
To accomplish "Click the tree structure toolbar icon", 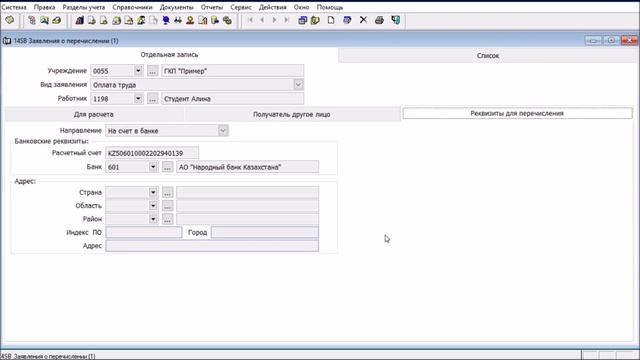I will point(32,20).
